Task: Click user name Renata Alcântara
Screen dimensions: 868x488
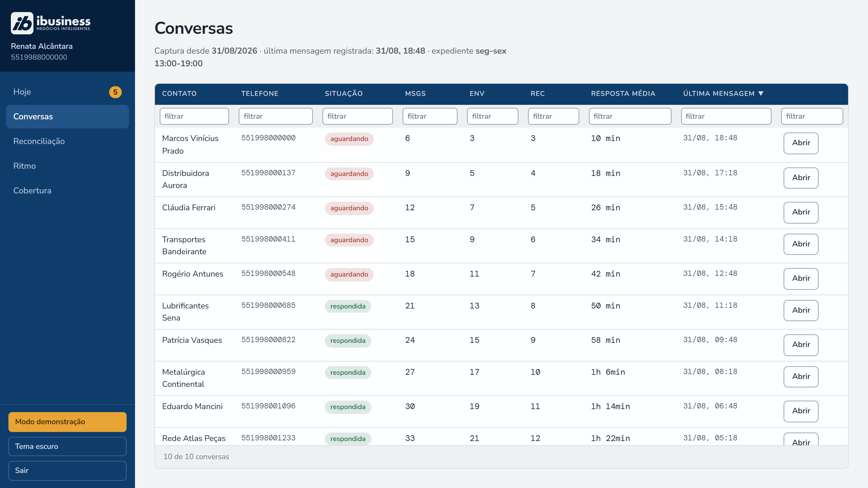Action: coord(42,46)
